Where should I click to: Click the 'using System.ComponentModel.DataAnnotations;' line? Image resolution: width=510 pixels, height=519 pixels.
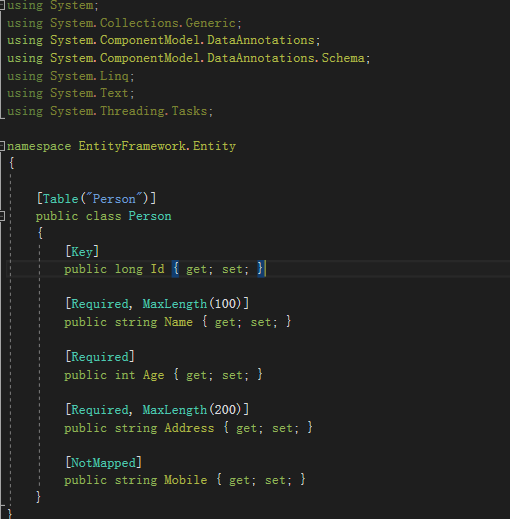[x=163, y=40]
